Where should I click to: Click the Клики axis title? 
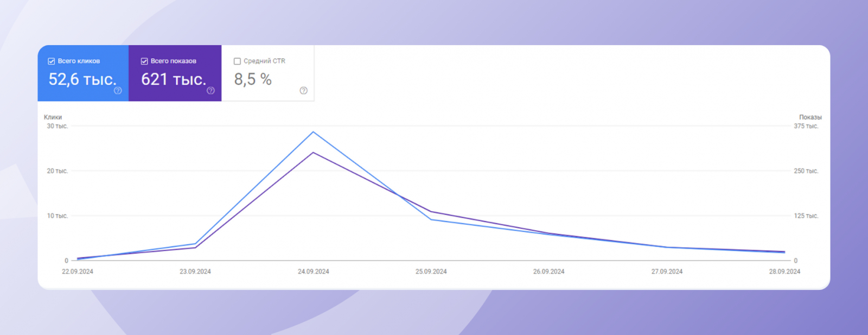tap(53, 117)
